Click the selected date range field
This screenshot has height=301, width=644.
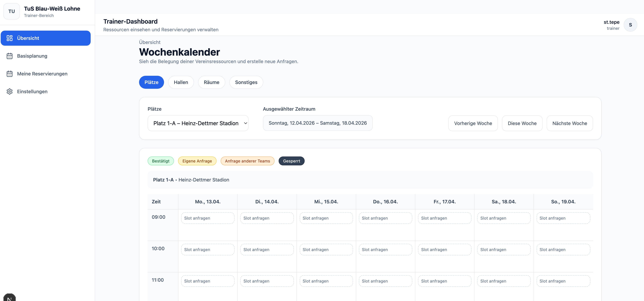[x=318, y=123]
